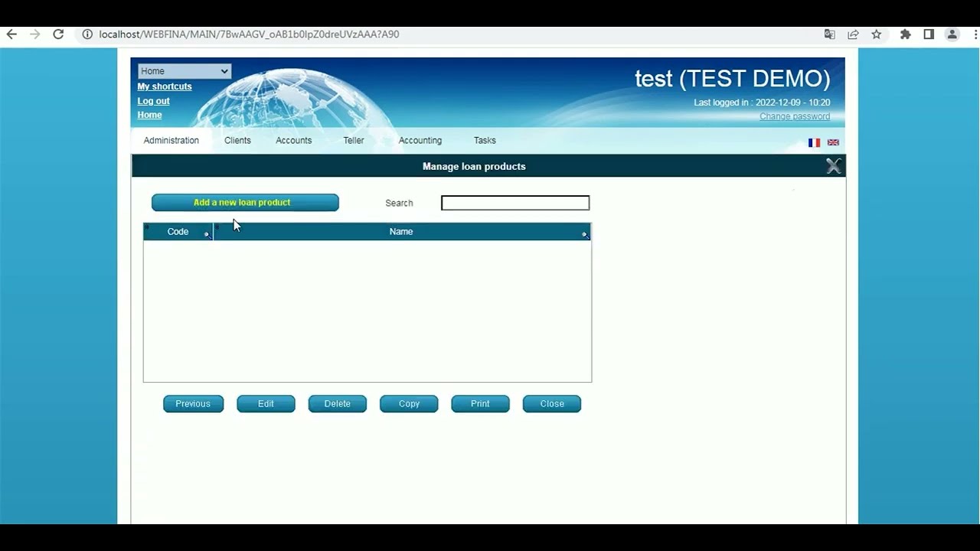
Task: Focus the Search input field
Action: point(515,203)
